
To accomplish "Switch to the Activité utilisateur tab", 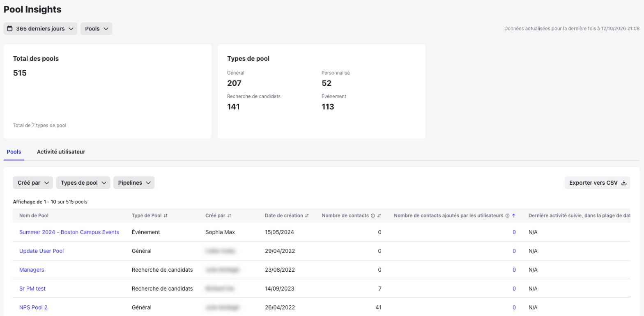I will click(x=61, y=151).
